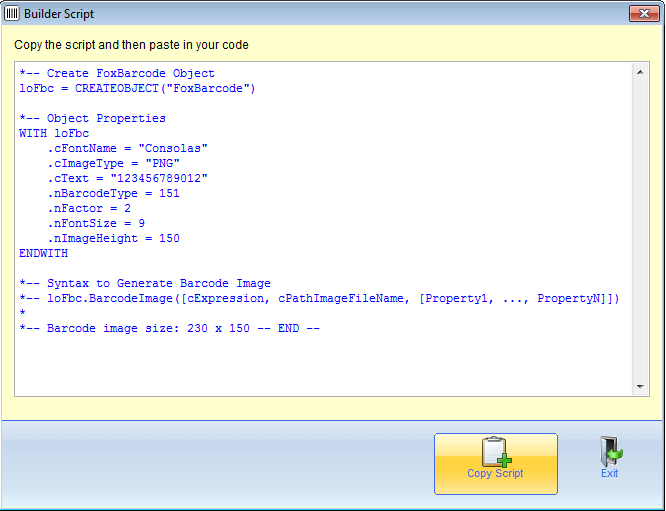This screenshot has height=511, width=666.
Task: Click the '.nImageHeight = 150' line
Action: pyautogui.click(x=113, y=238)
